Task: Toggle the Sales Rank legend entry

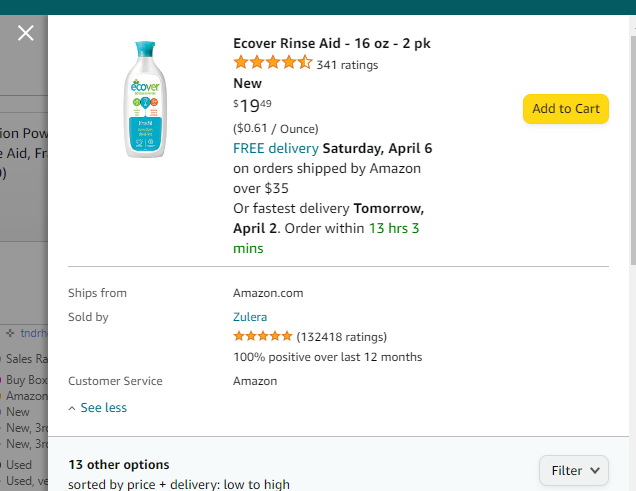Action: pyautogui.click(x=24, y=359)
